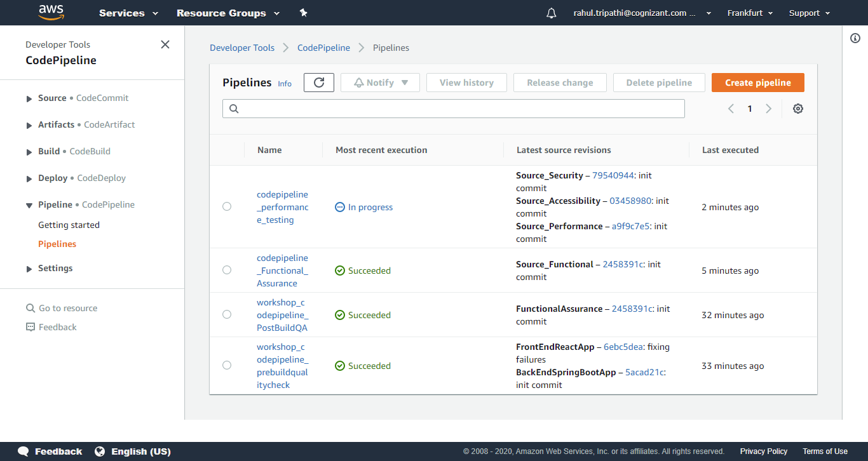The height and width of the screenshot is (461, 868).
Task: Click Release change button
Action: (560, 83)
